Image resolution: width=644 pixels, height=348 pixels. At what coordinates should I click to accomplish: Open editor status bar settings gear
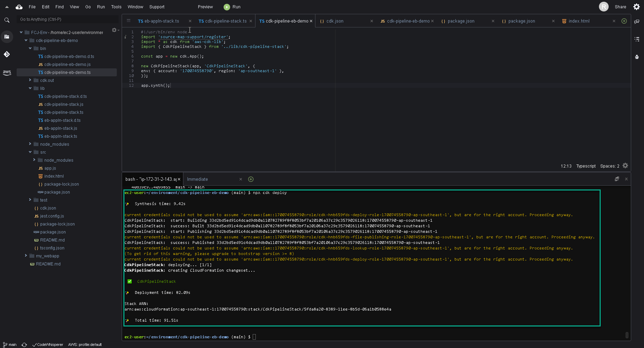click(625, 166)
